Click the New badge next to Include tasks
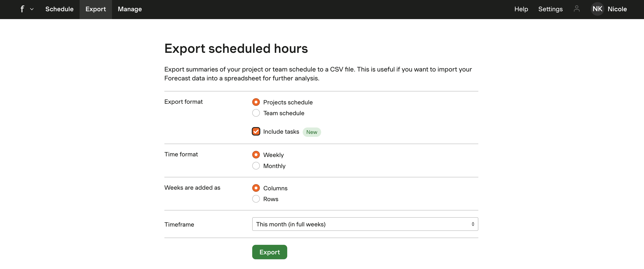 (311, 132)
